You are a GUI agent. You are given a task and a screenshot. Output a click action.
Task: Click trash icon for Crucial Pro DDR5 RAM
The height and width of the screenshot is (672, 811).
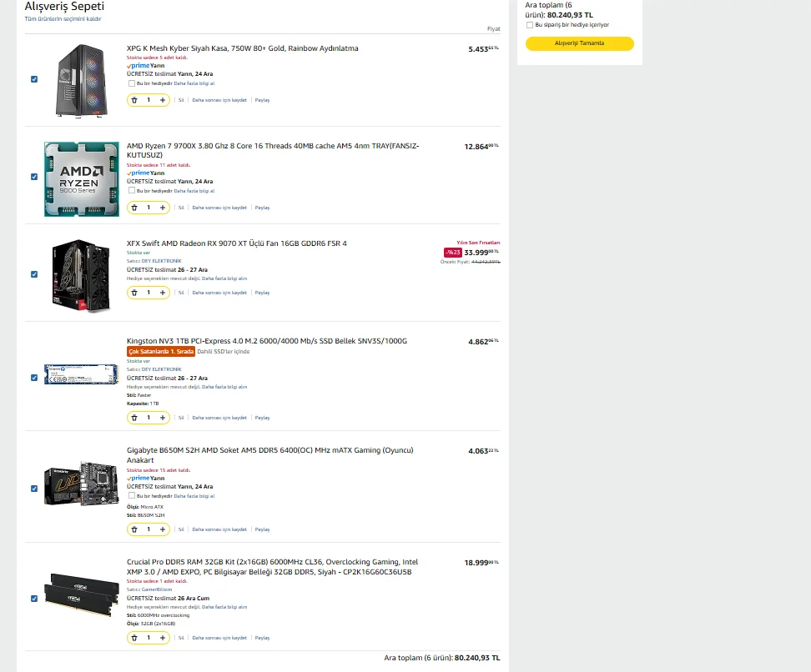[x=134, y=638]
